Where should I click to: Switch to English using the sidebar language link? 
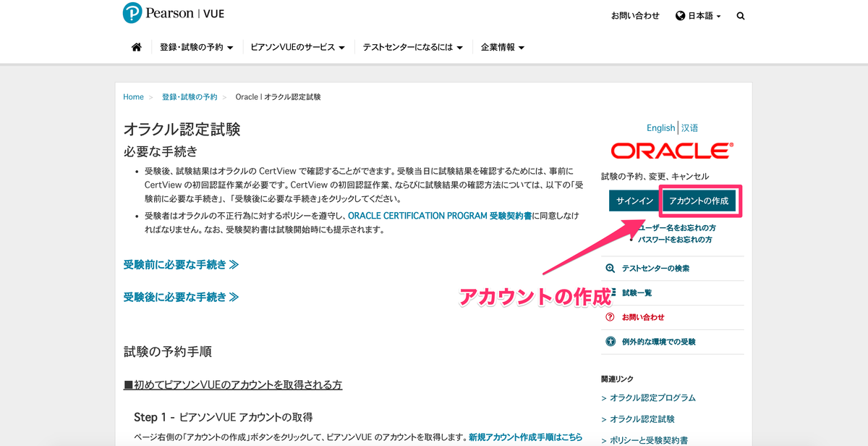(x=660, y=127)
